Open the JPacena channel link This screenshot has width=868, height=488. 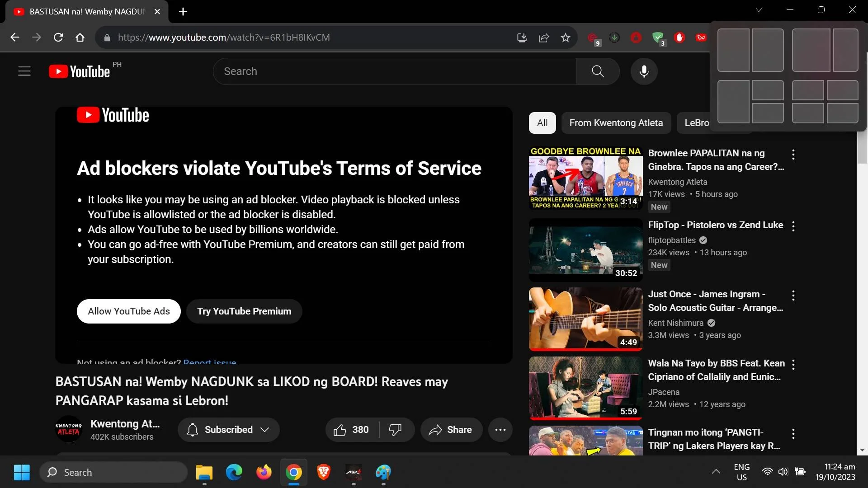pyautogui.click(x=664, y=392)
